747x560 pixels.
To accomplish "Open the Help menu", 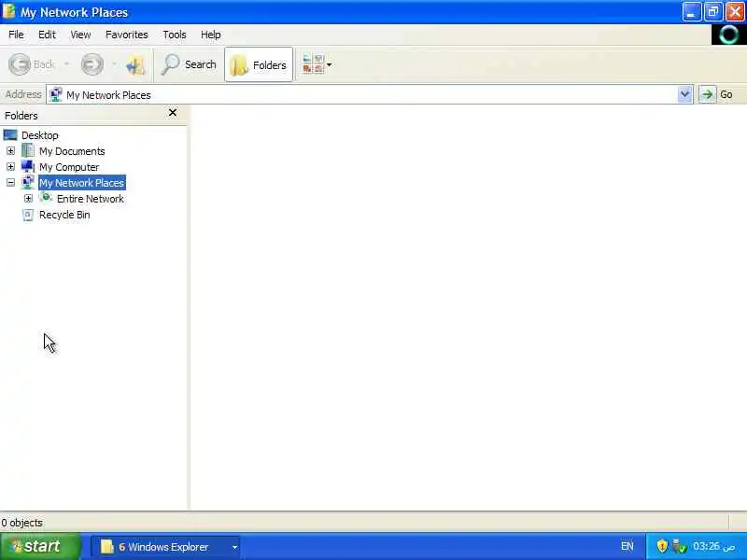I will click(x=211, y=35).
